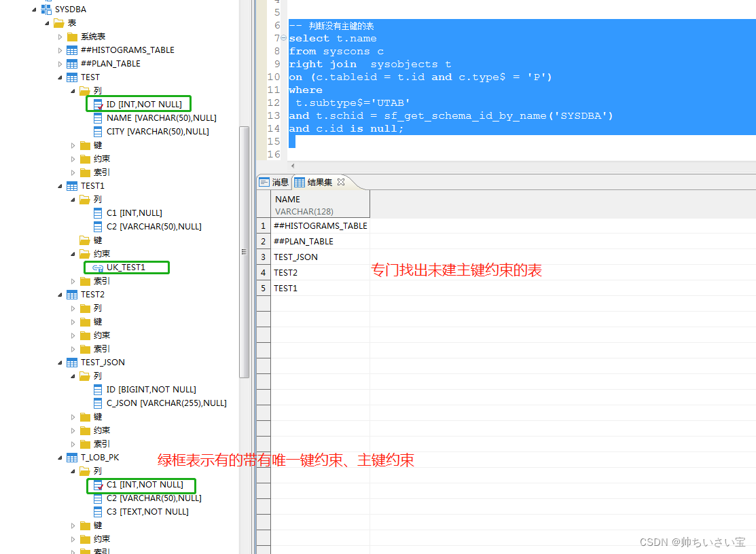Expand the 键 folder under TEST
Screen dimensions: 756x554
click(73, 145)
